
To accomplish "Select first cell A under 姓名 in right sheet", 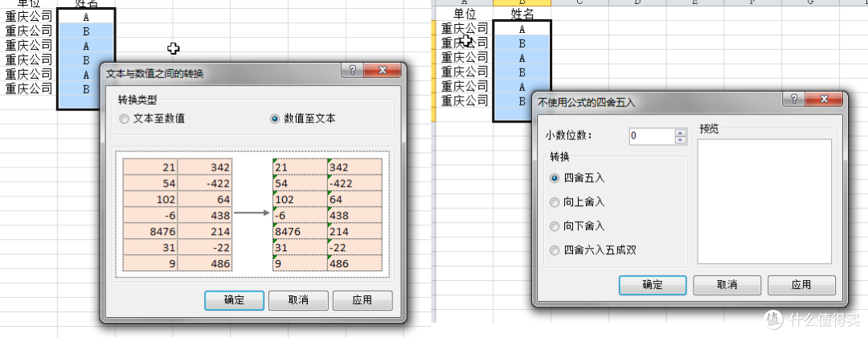I will click(522, 29).
